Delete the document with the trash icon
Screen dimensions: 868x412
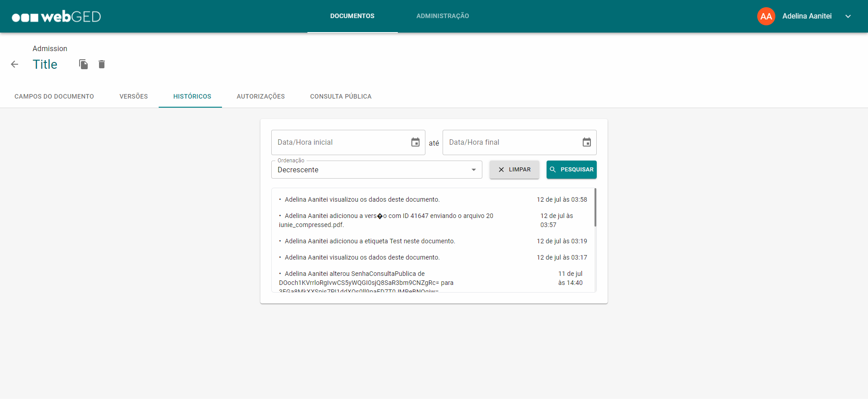point(102,64)
